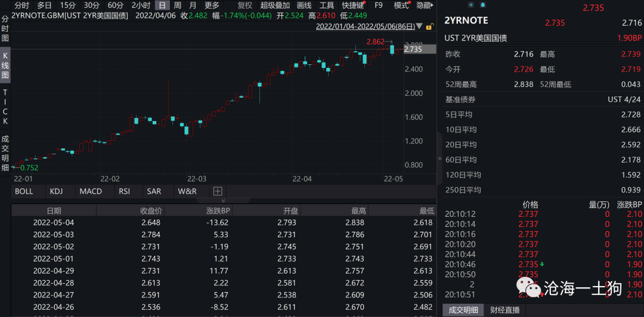Open the date range dropdown arrow
644x317 pixels.
[x=419, y=27]
